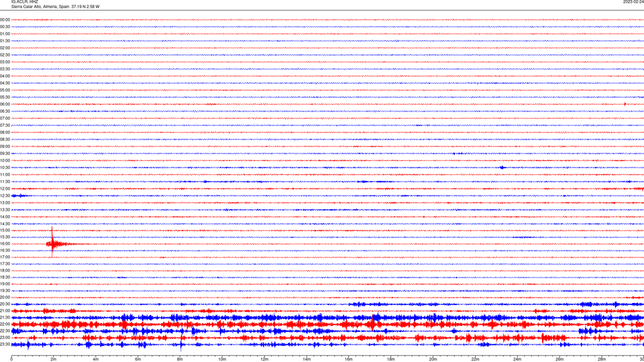This screenshot has width=644, height=362.
Task: Click the 8m tick label on time axis
Action: pyautogui.click(x=180, y=359)
